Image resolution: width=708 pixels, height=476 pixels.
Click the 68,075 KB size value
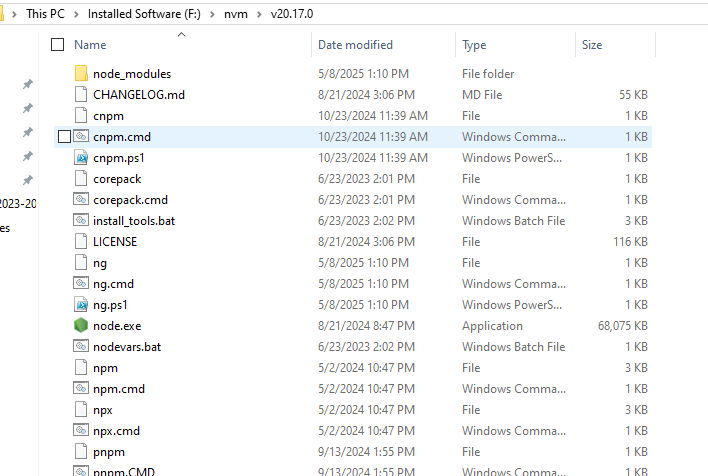(x=623, y=326)
